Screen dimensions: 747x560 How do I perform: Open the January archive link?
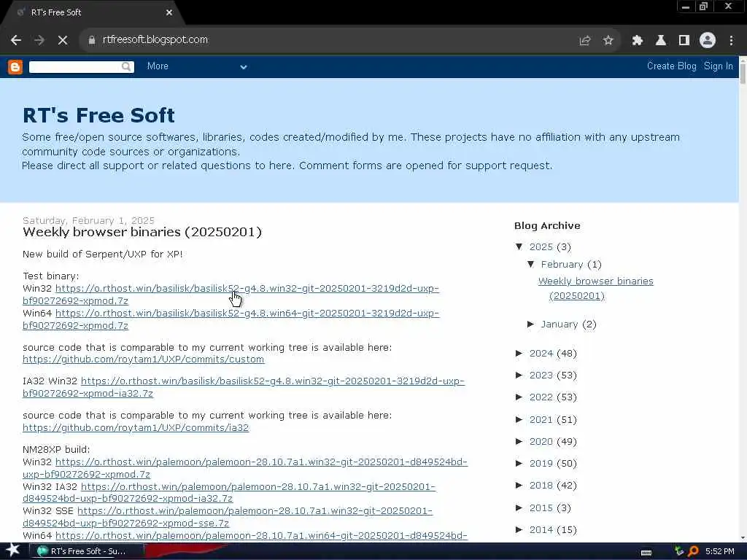(560, 324)
